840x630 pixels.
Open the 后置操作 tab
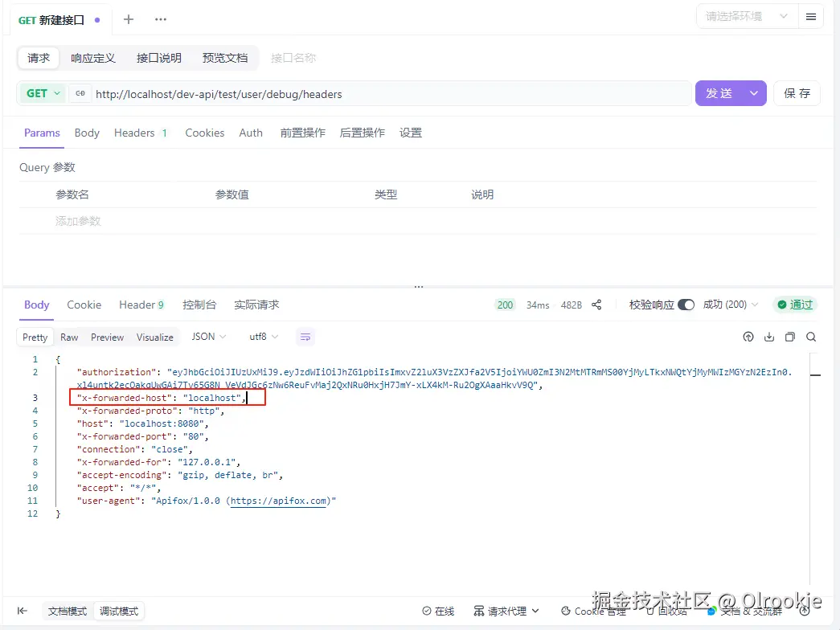(x=363, y=133)
